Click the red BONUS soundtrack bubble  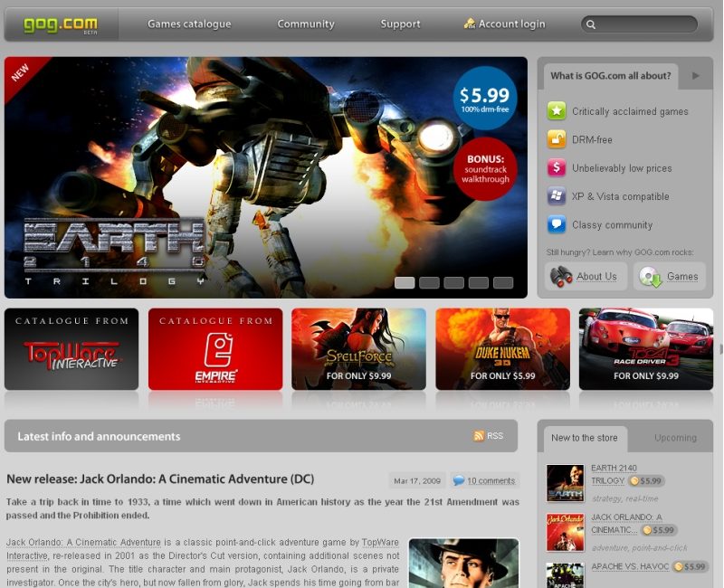point(485,169)
